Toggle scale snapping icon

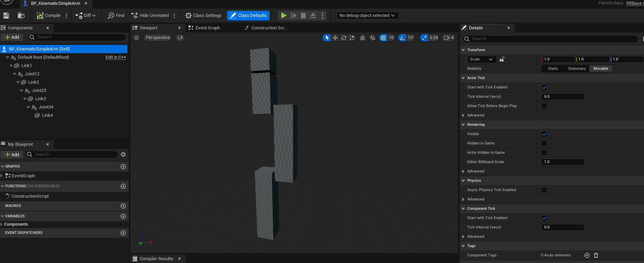[424, 38]
